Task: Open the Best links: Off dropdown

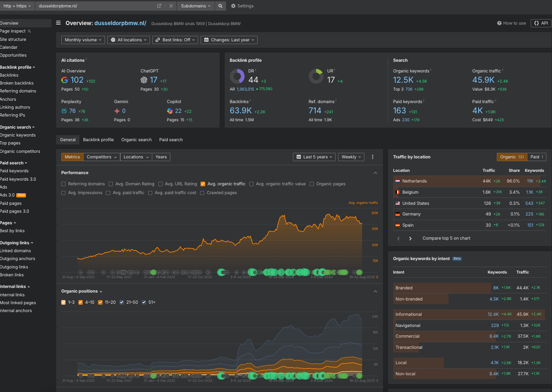Action: (175, 40)
